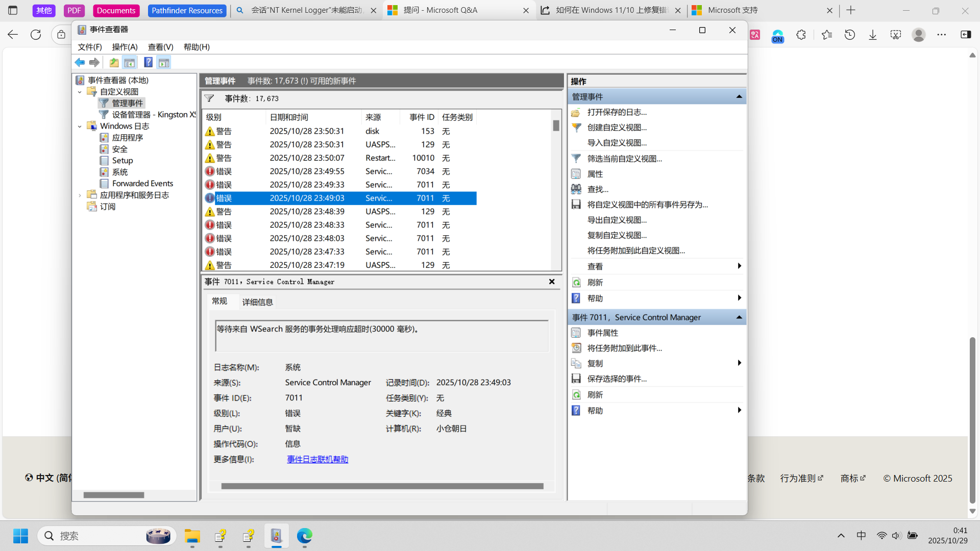The width and height of the screenshot is (980, 551).
Task: Click the Forward arrow in Event Viewer toolbar
Action: coord(94,62)
